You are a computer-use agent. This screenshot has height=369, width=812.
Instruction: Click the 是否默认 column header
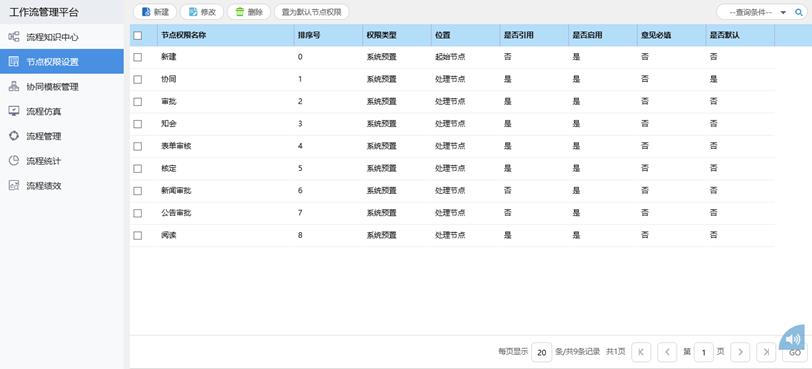[741, 36]
